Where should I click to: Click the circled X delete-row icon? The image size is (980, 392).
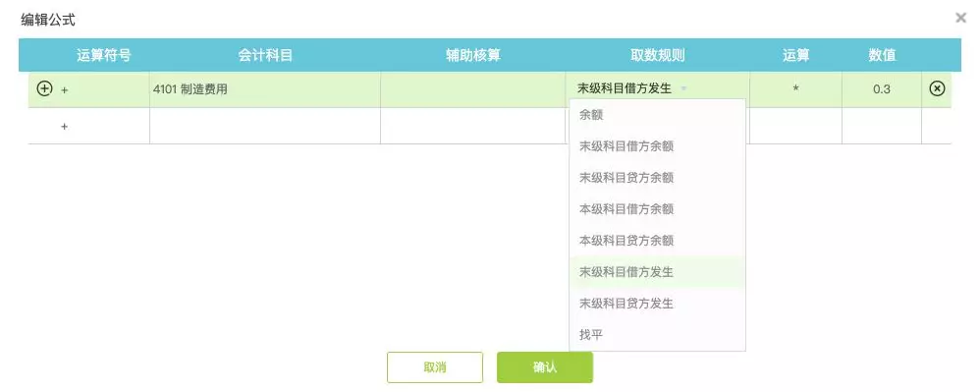pos(936,88)
